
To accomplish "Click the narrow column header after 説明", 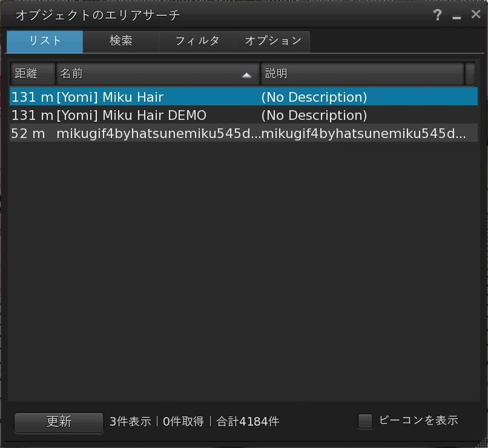I will tap(470, 74).
